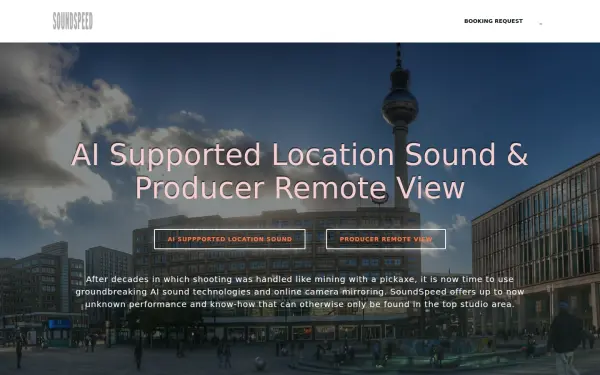Click the blue illuminated kiosk sign
Screen dimensions: 600x375
click(x=59, y=324)
